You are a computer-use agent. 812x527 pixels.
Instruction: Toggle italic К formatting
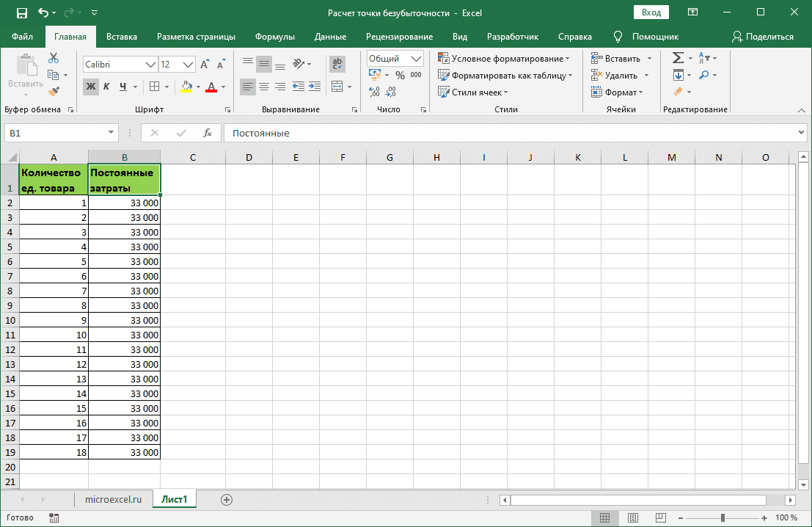106,87
